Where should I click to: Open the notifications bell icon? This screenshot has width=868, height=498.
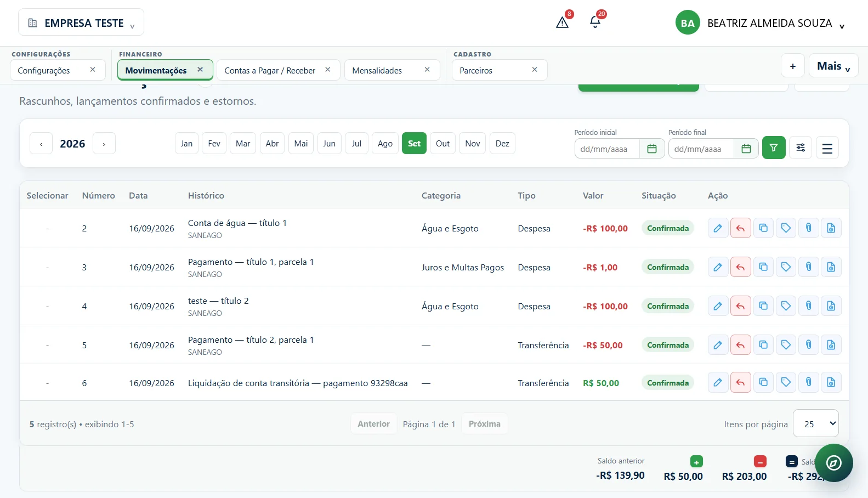pos(595,22)
